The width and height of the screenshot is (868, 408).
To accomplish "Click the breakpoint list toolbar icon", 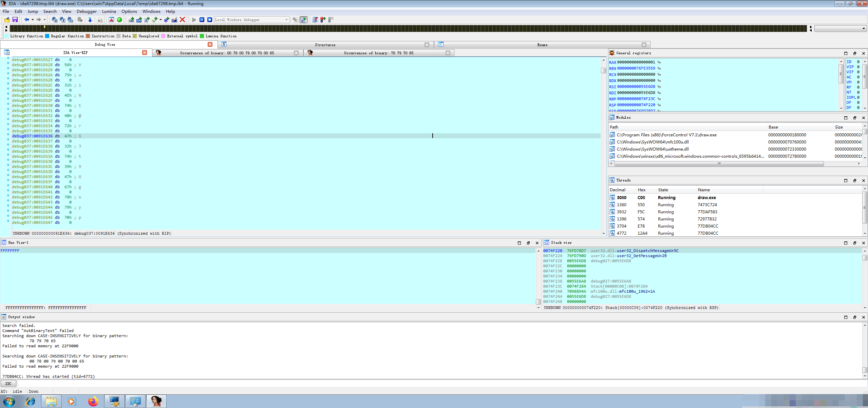I will [315, 20].
